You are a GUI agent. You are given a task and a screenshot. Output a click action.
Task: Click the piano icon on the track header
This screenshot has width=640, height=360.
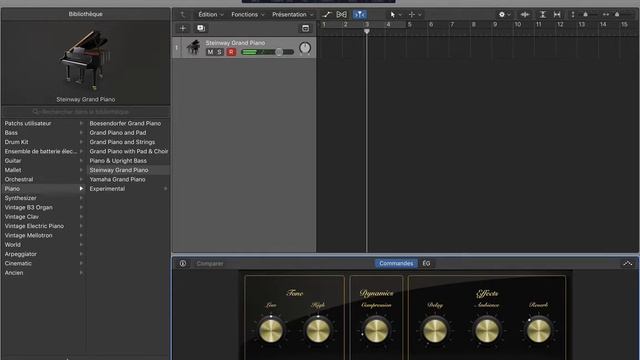point(193,47)
